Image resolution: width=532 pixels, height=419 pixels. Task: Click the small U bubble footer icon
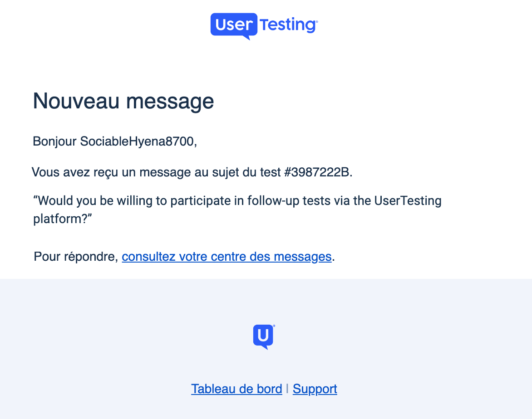tap(264, 337)
